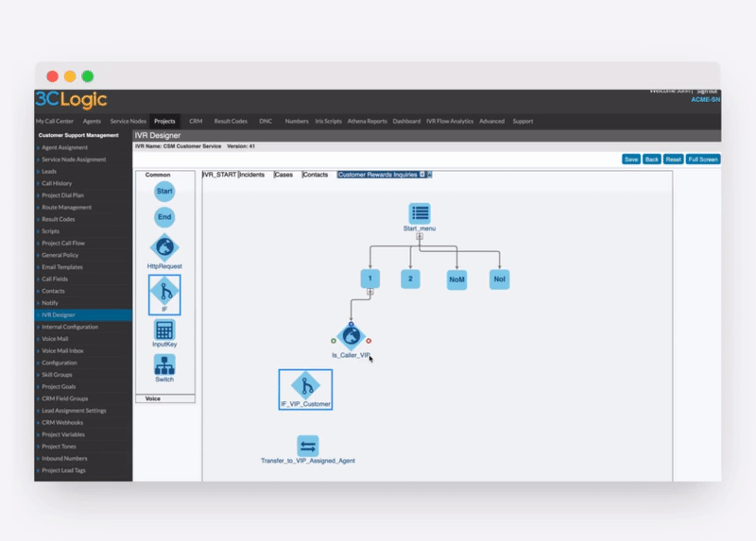Viewport: 756px width, 541px height.
Task: Click the Save button
Action: (631, 160)
